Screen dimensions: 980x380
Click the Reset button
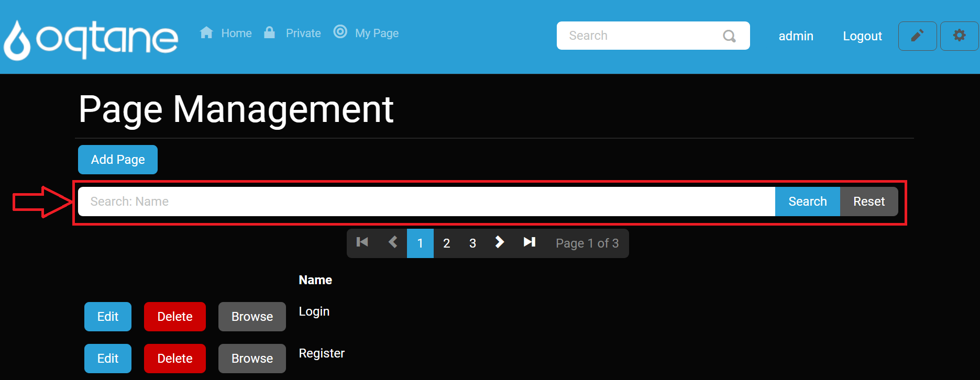tap(869, 202)
